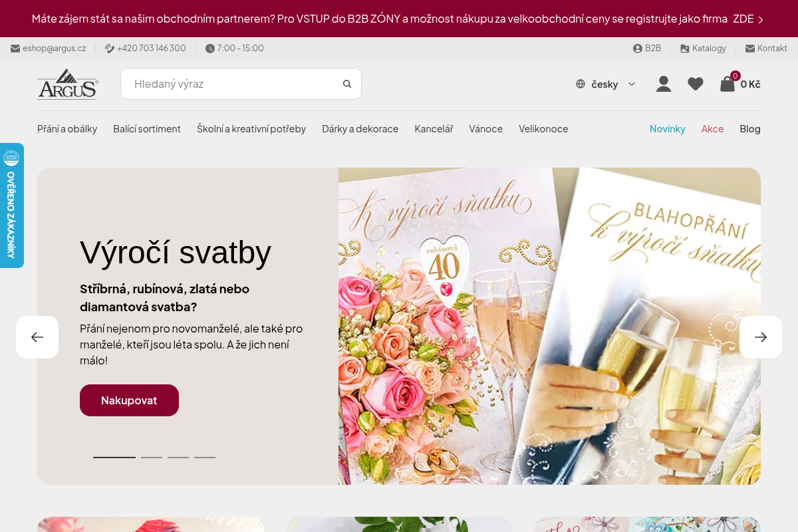
Task: Open the Akce link
Action: (712, 129)
